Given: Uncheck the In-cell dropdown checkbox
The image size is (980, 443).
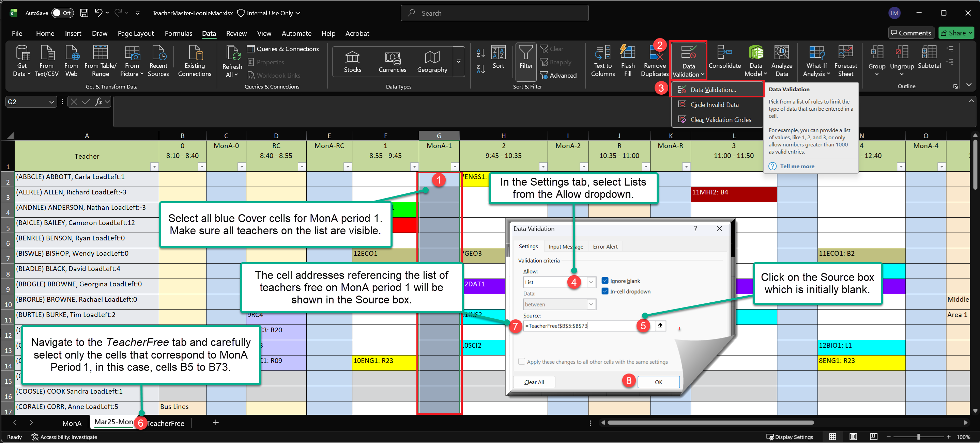Looking at the screenshot, I should tap(605, 291).
